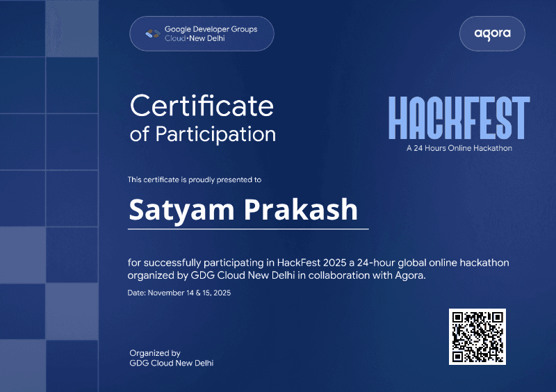556x392 pixels.
Task: Click the text 'A 24 Hours Online Hackathon'
Action: 459,148
